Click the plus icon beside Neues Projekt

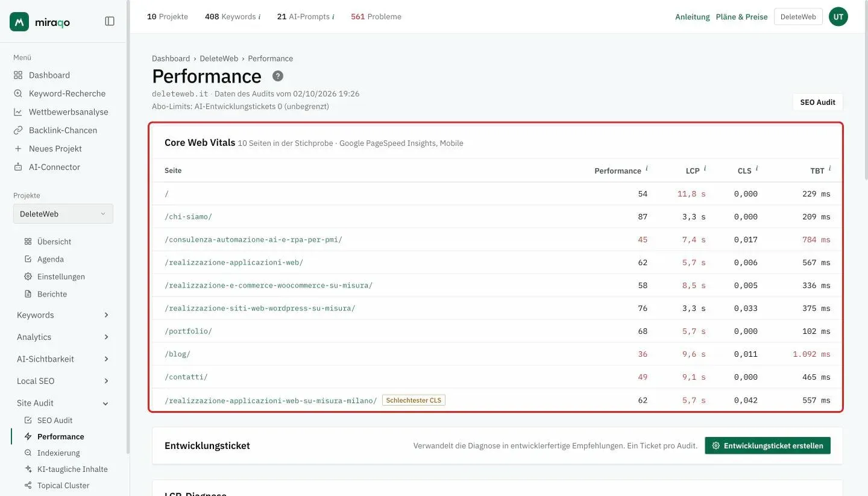17,149
